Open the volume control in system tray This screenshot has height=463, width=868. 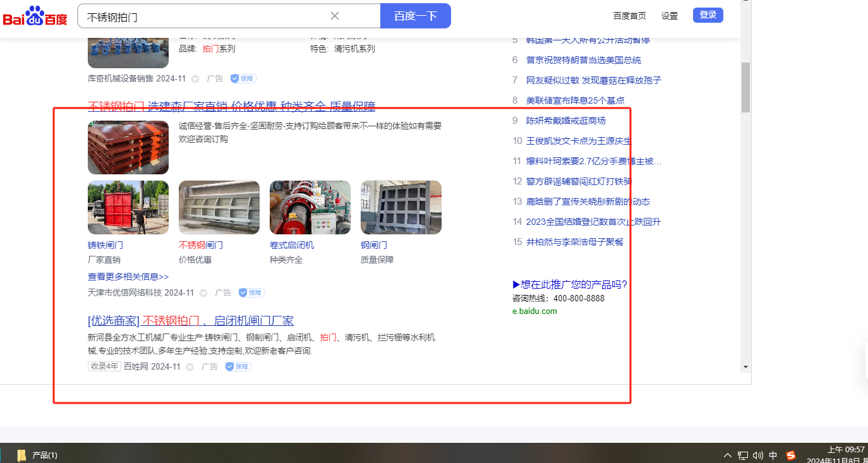[x=758, y=455]
